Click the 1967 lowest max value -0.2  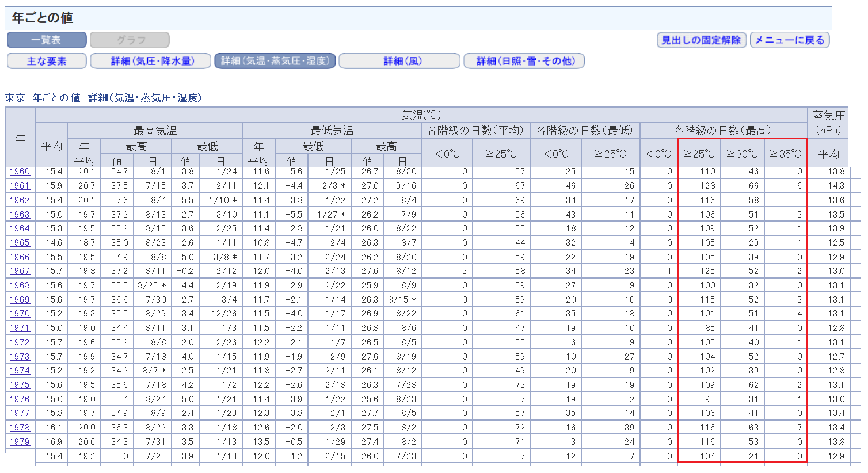pyautogui.click(x=186, y=271)
